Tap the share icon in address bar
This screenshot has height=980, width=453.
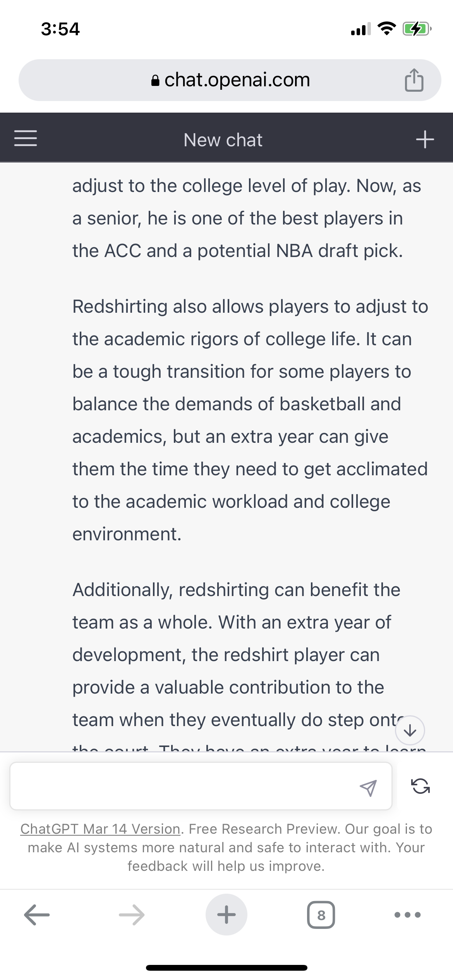(x=414, y=80)
